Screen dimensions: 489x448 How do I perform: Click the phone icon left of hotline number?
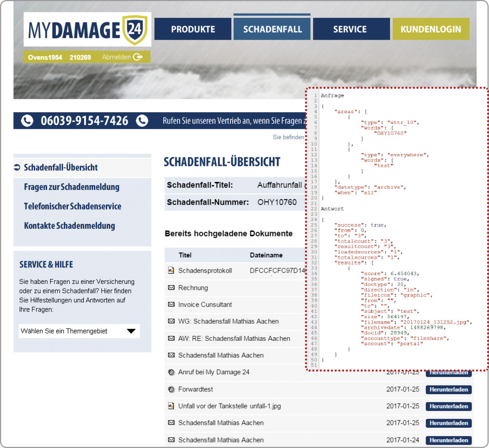27,121
